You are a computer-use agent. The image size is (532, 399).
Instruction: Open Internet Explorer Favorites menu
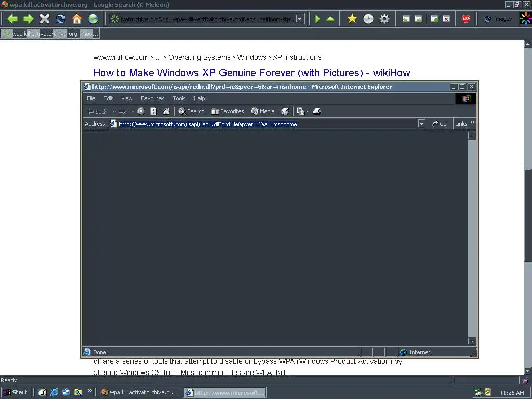point(152,98)
